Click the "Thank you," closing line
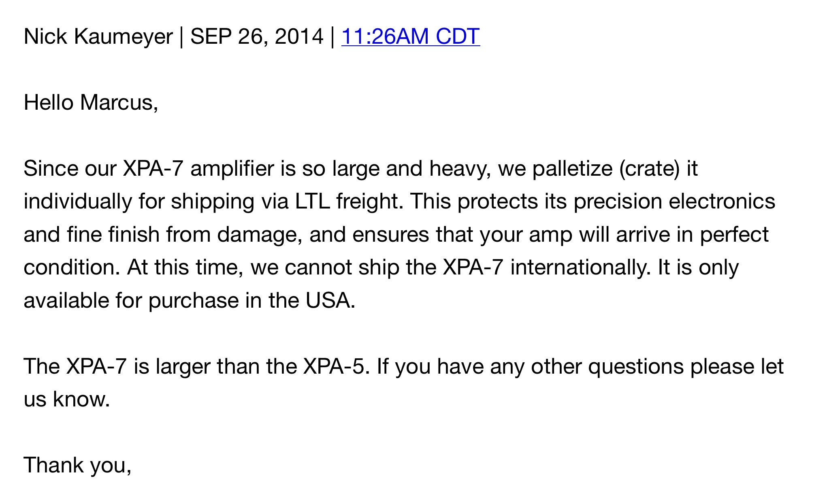The width and height of the screenshot is (827, 504). (77, 465)
